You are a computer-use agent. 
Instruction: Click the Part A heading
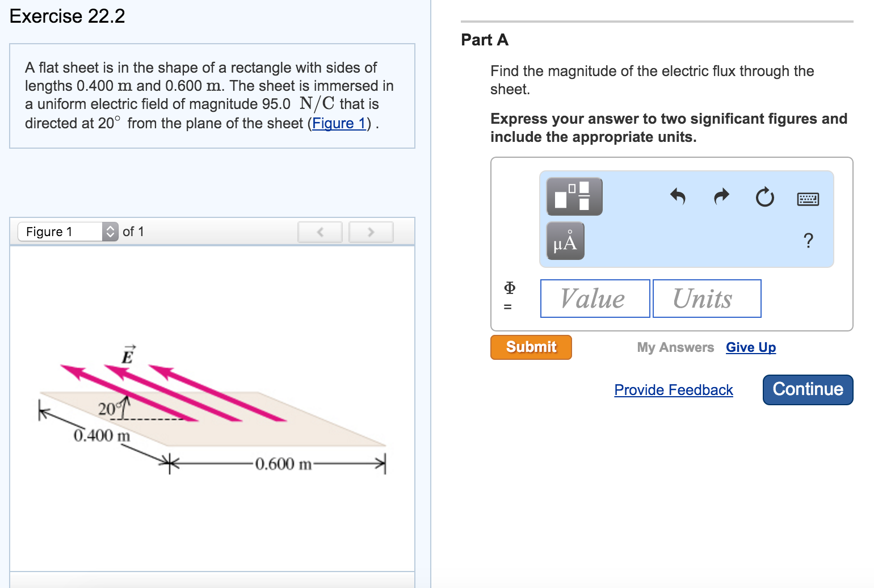pos(484,40)
